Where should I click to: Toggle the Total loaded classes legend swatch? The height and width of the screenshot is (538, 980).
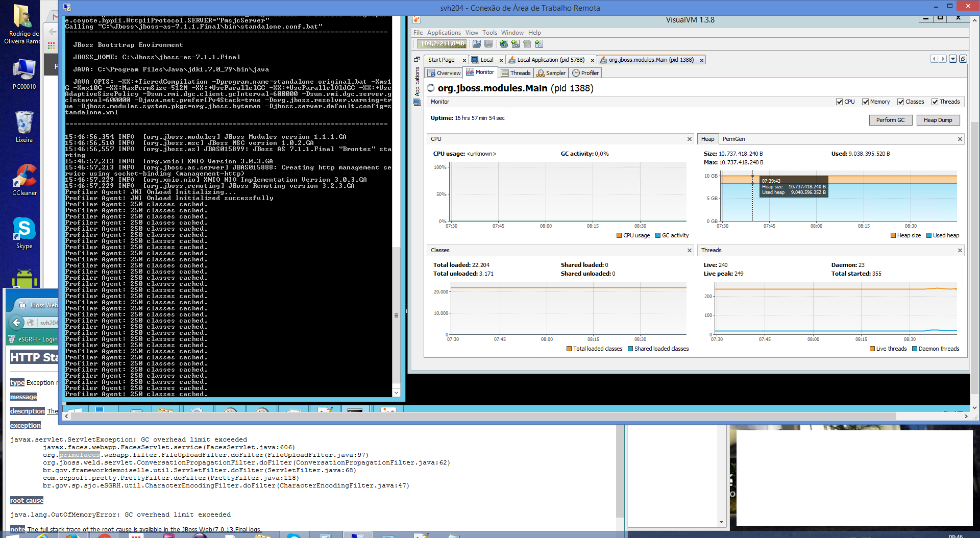(x=569, y=349)
